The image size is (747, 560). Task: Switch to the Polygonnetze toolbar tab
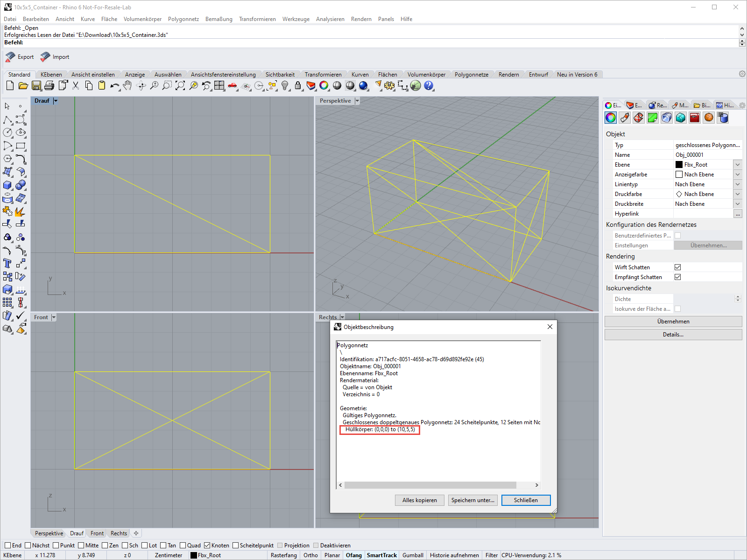[472, 74]
